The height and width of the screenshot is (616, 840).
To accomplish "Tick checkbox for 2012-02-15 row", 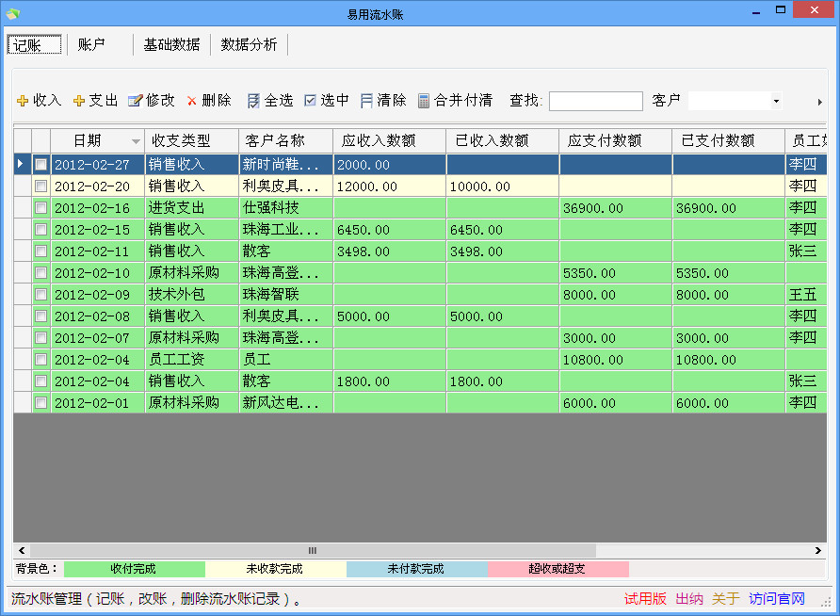I will pos(40,229).
